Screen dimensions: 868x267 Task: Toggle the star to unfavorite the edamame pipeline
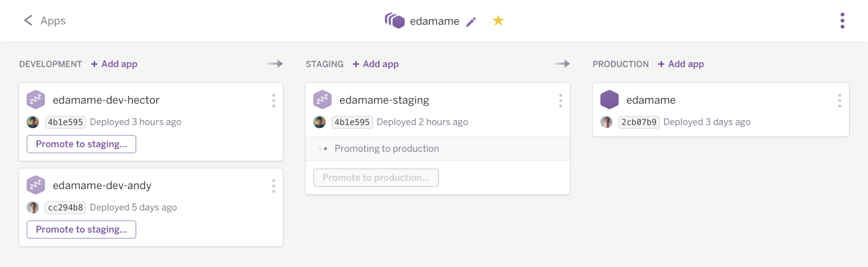tap(498, 20)
